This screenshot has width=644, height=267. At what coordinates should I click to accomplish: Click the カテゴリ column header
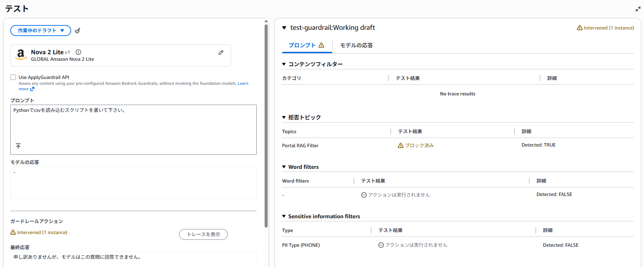pyautogui.click(x=292, y=78)
